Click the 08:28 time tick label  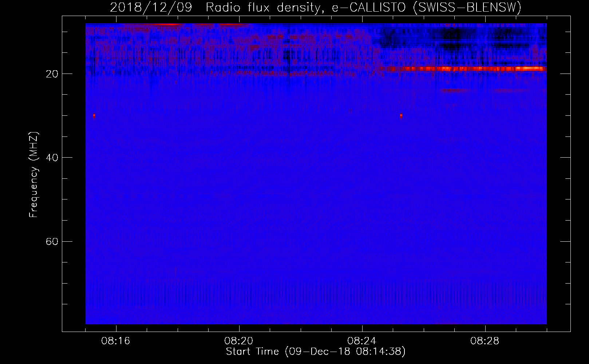click(485, 341)
